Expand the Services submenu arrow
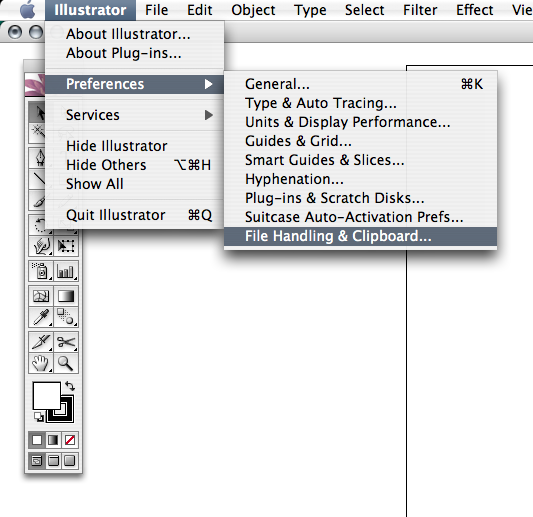 point(209,115)
